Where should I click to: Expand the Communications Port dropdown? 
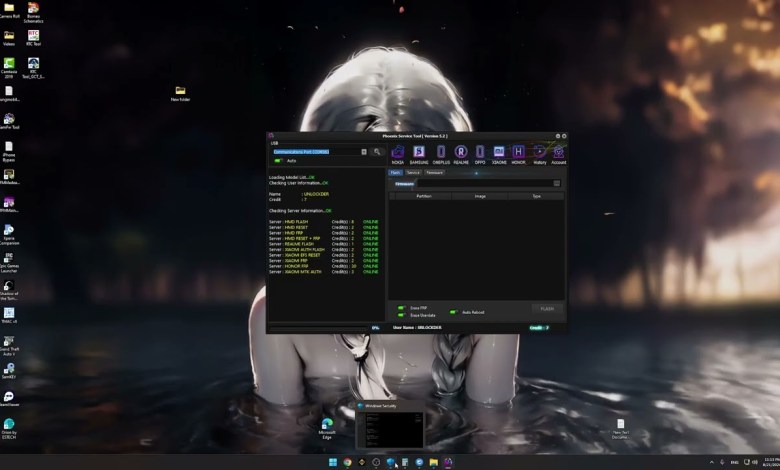(364, 152)
